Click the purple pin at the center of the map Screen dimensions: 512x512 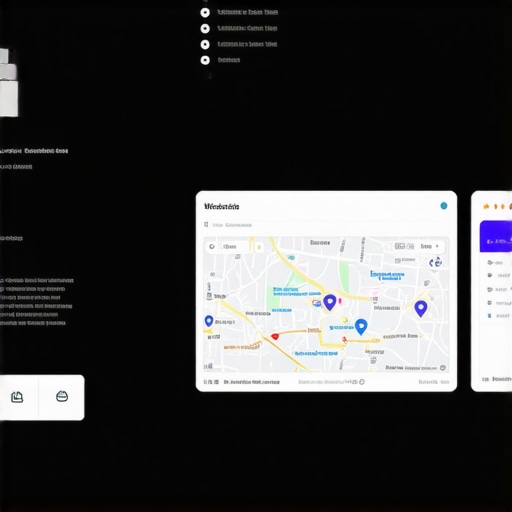click(330, 302)
